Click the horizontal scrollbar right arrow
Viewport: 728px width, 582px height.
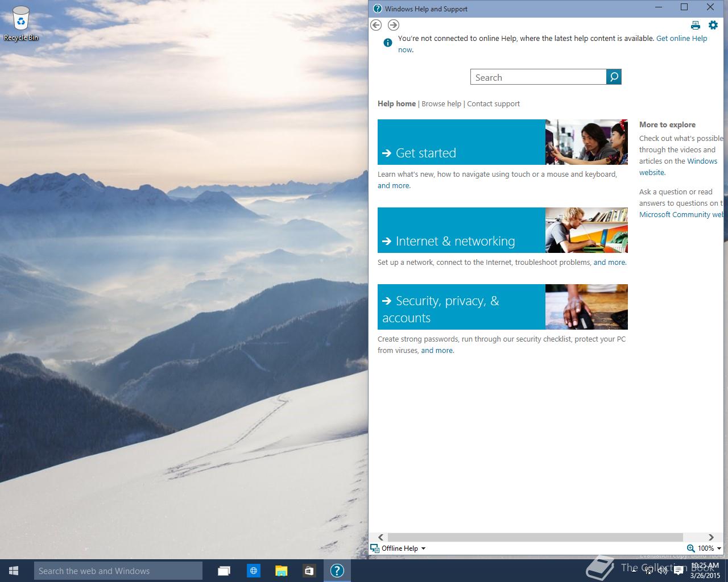(711, 537)
